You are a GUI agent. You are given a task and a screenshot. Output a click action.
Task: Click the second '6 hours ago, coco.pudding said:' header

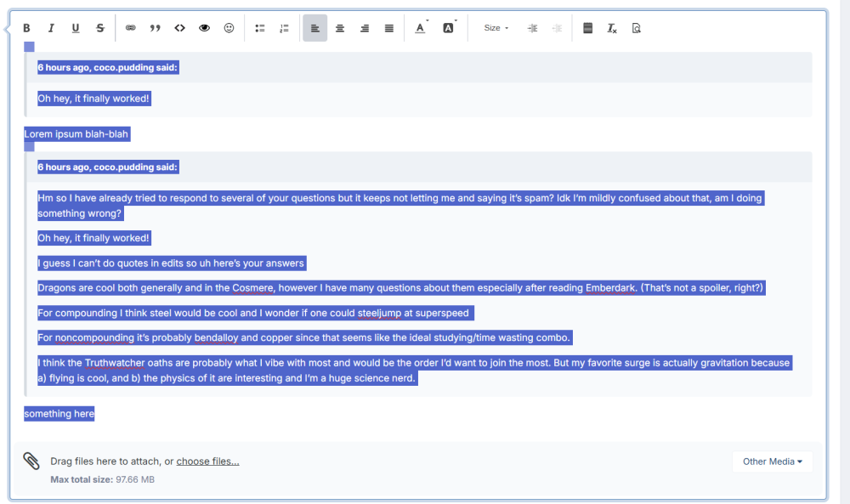pyautogui.click(x=107, y=167)
